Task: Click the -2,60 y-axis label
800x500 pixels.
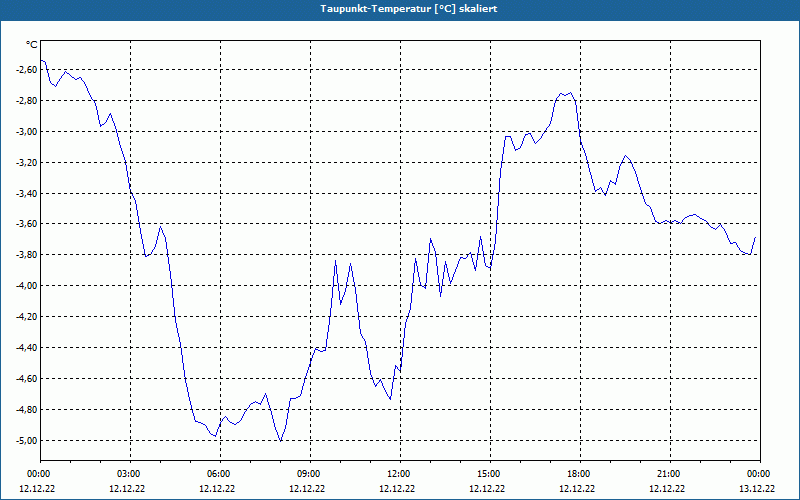Action: coord(27,70)
